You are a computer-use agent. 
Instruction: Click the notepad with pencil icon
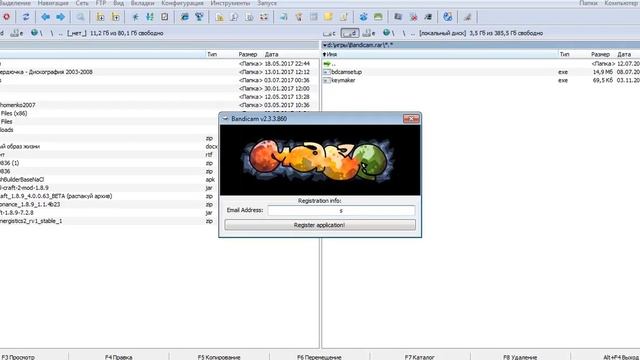[344, 17]
